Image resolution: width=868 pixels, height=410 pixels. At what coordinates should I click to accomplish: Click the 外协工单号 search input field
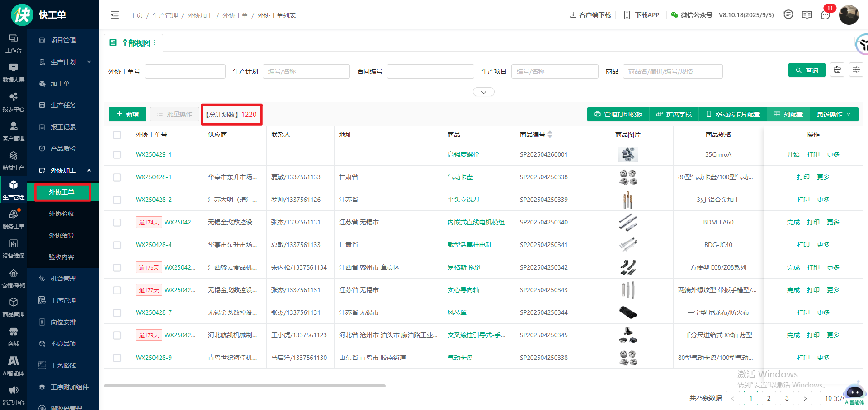[185, 71]
